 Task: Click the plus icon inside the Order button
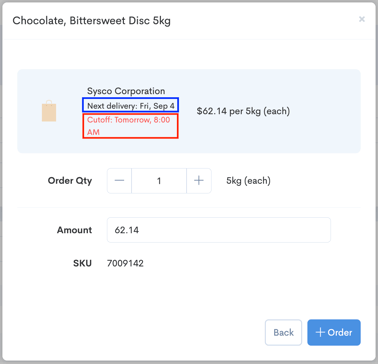tap(320, 332)
